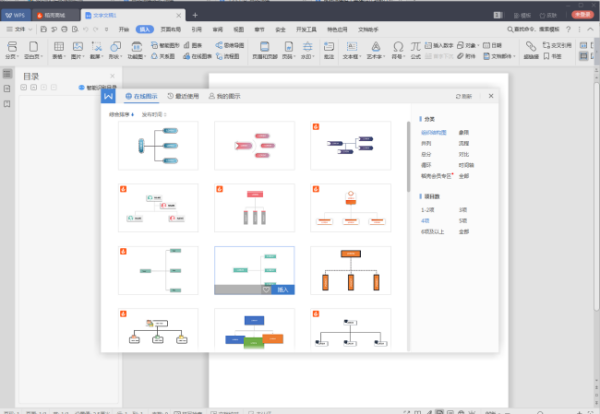Click the template list vertical scrollbar

(x=408, y=157)
